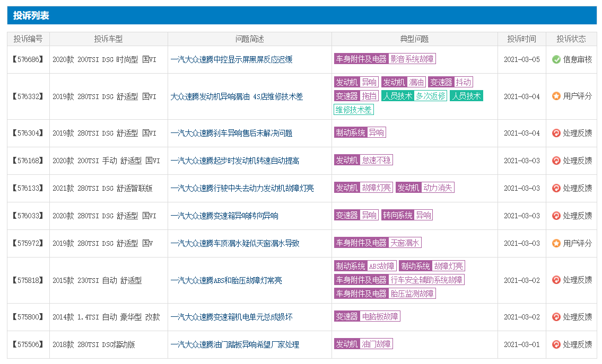Open complaint about 车顶漏水疑似天窗漏水
The height and width of the screenshot is (364, 602).
point(234,243)
